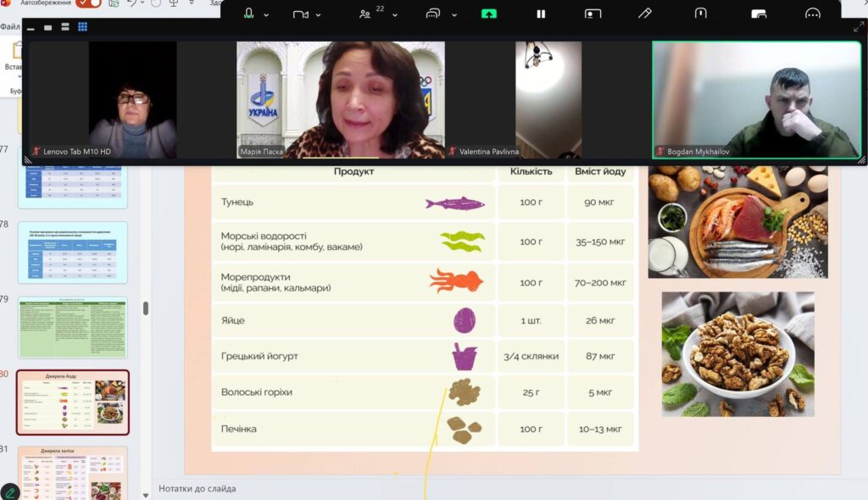Screen dimensions: 868x500
Task: Minimize the video strip to a thin bar
Action: coord(31,28)
